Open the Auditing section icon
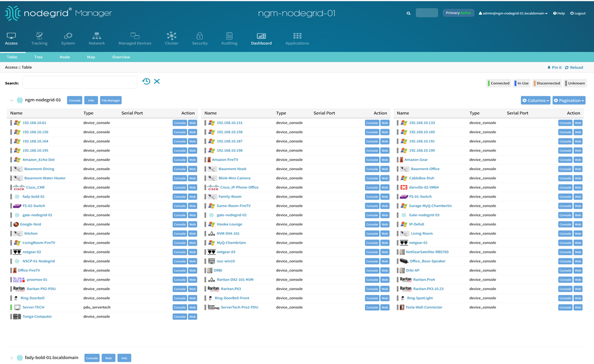The image size is (594, 364). click(x=229, y=36)
